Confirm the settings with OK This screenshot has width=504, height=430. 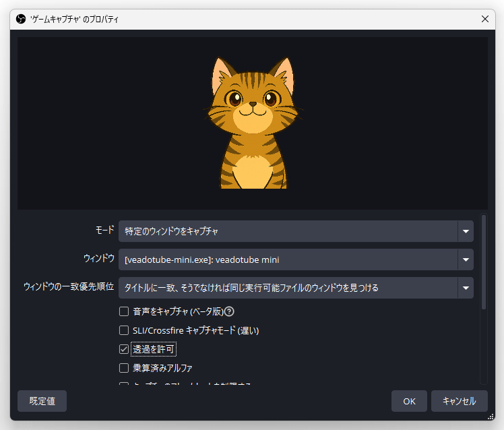409,401
